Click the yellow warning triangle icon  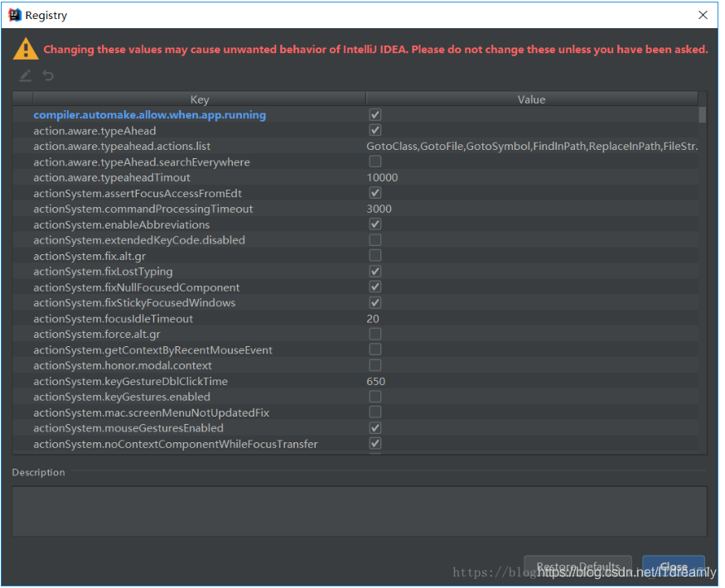click(26, 49)
